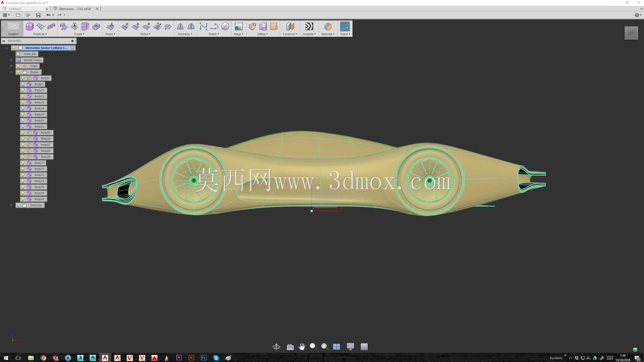Toggle visibility of the Origin folder
The image size is (644, 362).
[18, 66]
